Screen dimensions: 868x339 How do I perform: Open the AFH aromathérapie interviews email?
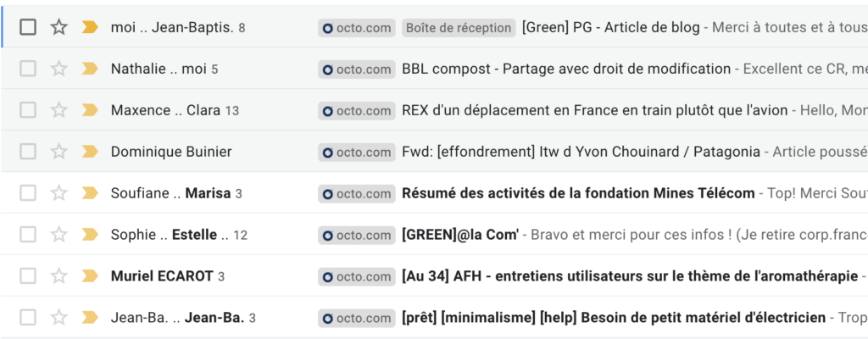(x=627, y=275)
